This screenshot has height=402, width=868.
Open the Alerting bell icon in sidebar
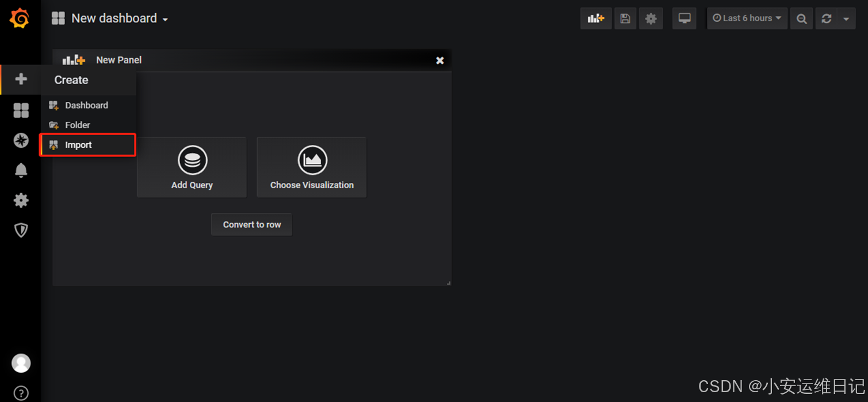coord(21,170)
